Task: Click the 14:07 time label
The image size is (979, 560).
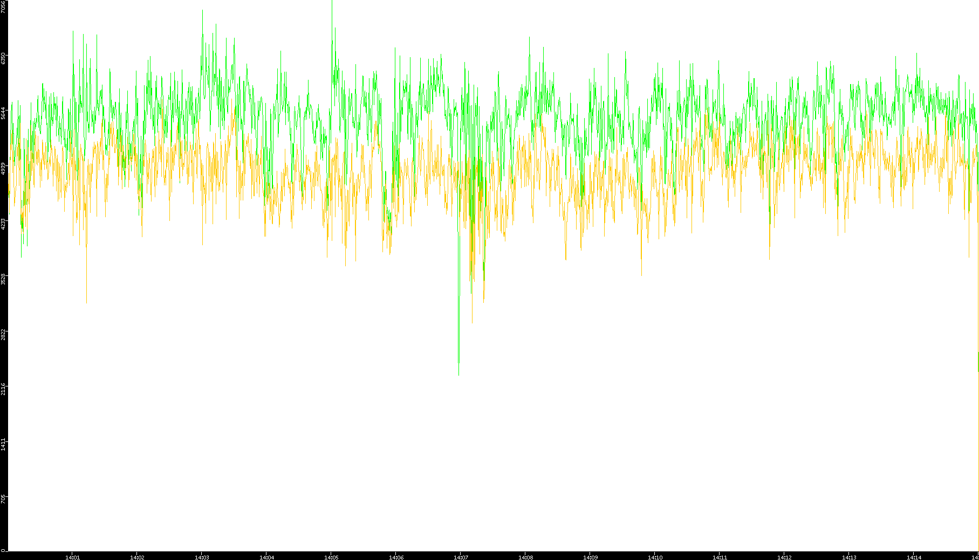Action: [461, 557]
